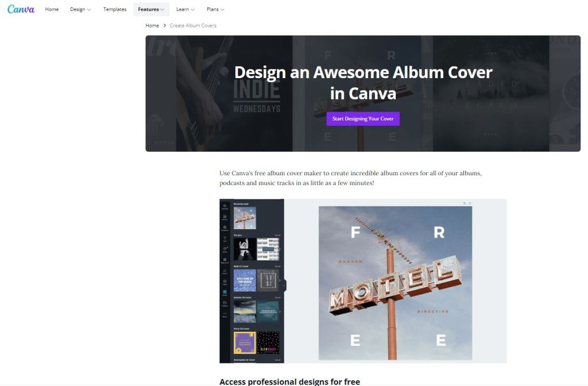Select the Photos icon in editor sidebar
The height and width of the screenshot is (386, 588).
(x=225, y=217)
